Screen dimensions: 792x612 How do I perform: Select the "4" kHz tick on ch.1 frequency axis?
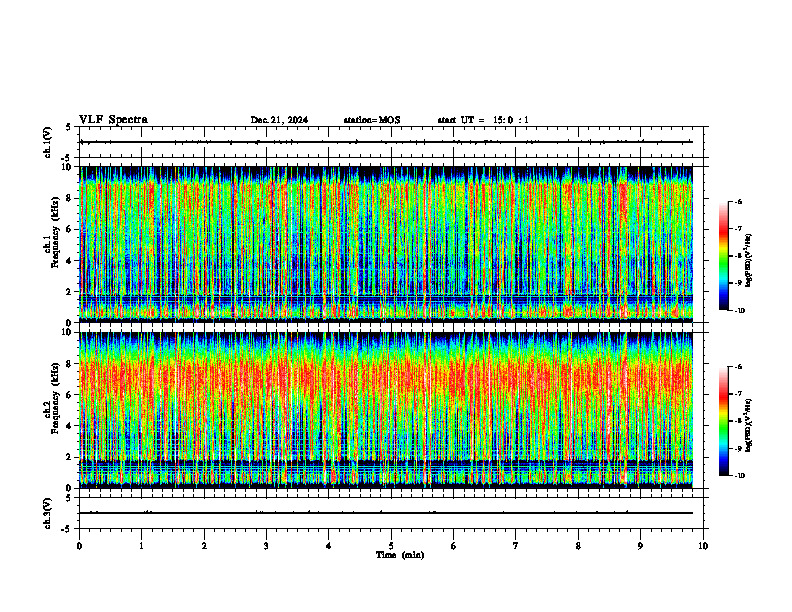click(70, 261)
